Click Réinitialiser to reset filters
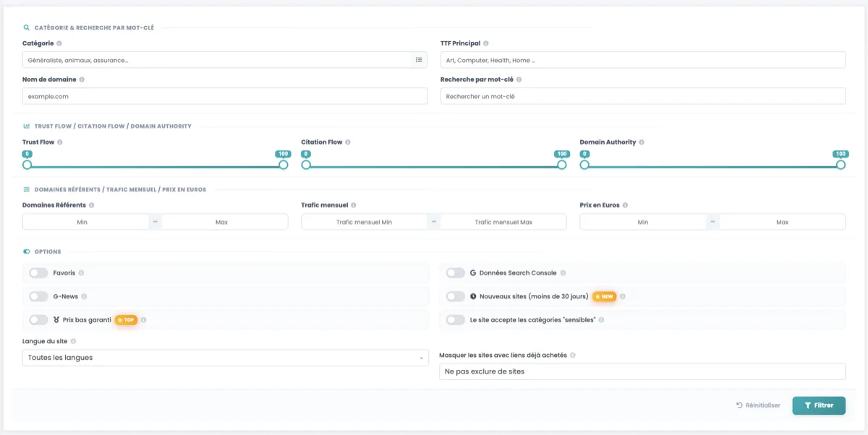Viewport: 868px width, 435px height. 757,405
